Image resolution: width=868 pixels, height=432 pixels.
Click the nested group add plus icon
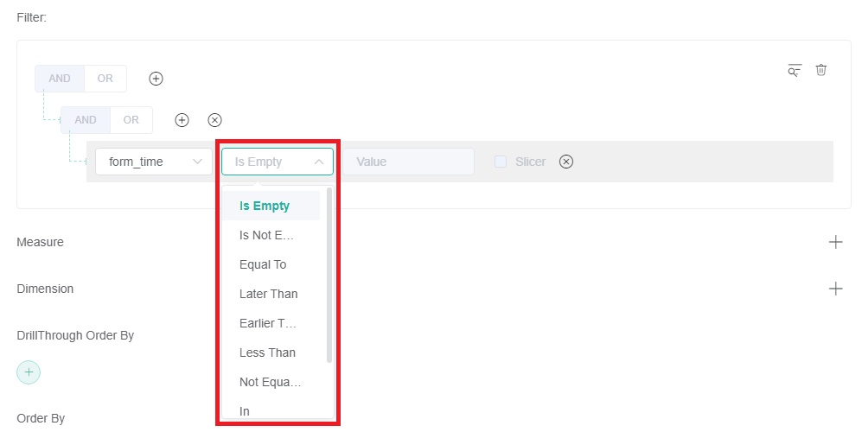tap(182, 120)
